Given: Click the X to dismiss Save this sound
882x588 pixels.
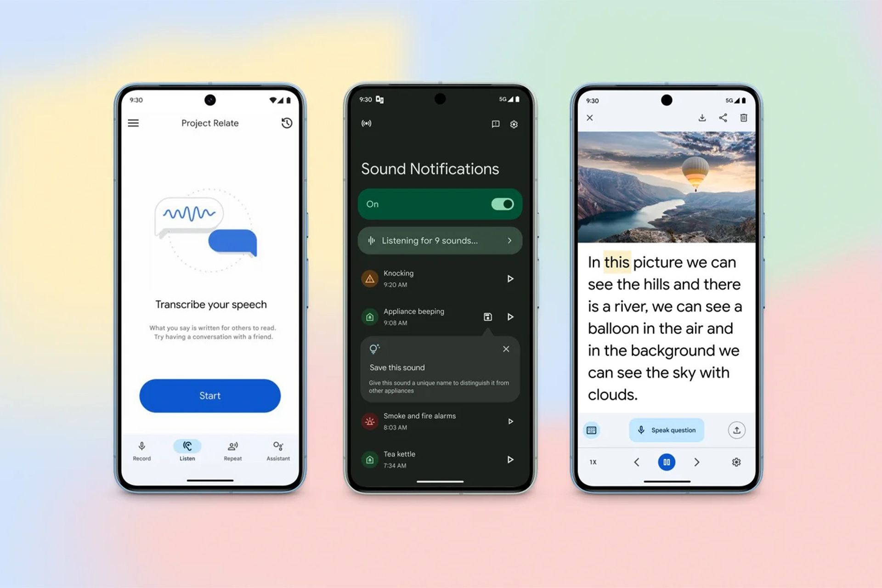Looking at the screenshot, I should (506, 349).
